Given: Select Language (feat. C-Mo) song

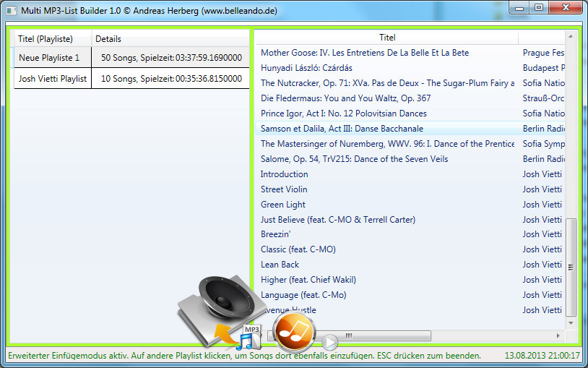Looking at the screenshot, I should tap(303, 295).
